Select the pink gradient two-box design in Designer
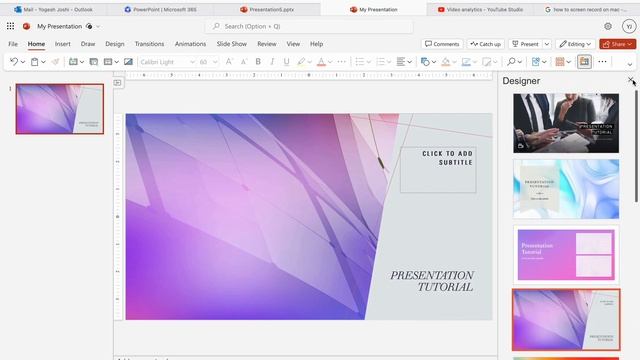The height and width of the screenshot is (360, 640). (566, 255)
